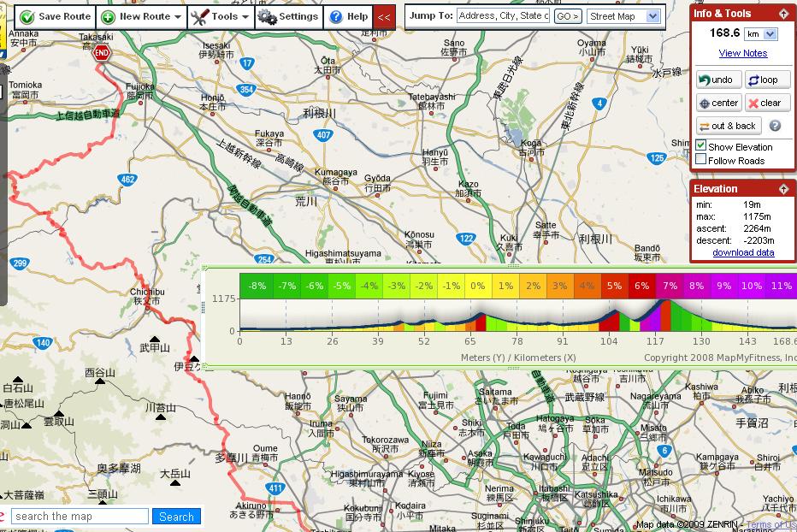Open the Tools menu
Viewport: 797px width, 532px height.
[220, 16]
